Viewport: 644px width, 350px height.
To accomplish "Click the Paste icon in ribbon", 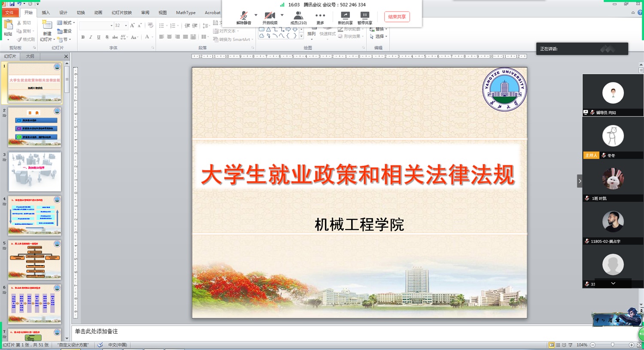I will 8,26.
